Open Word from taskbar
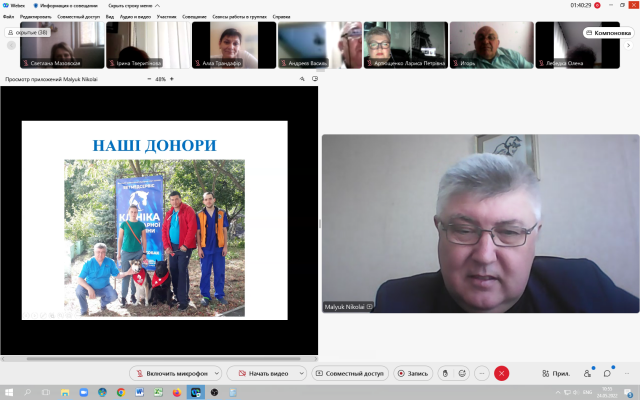The image size is (640, 400). point(140,392)
